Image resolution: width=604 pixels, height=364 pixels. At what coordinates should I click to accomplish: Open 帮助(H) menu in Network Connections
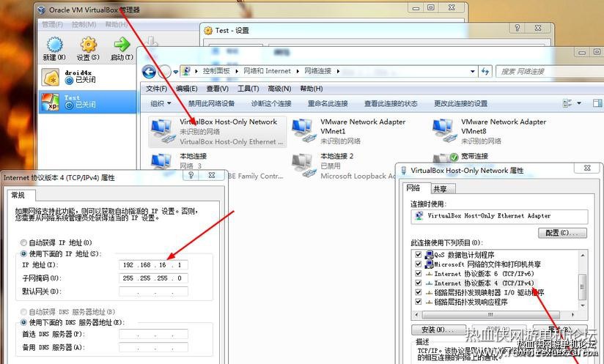pos(312,89)
